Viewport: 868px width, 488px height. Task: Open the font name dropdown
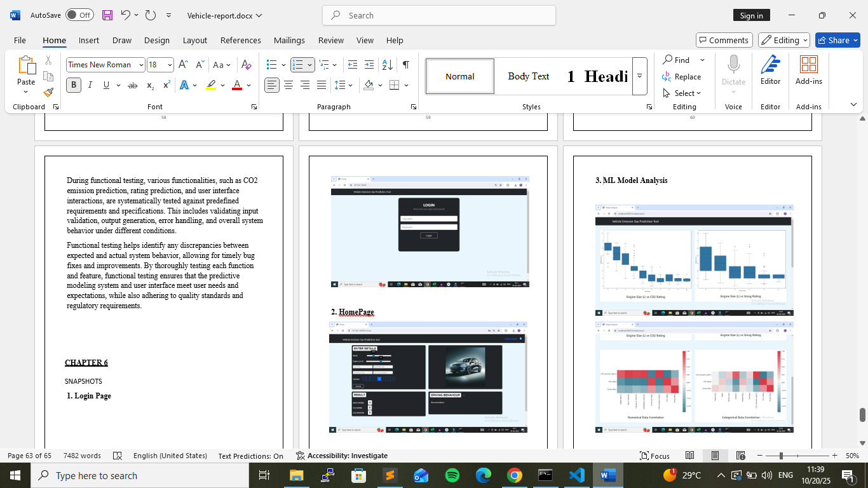point(141,65)
